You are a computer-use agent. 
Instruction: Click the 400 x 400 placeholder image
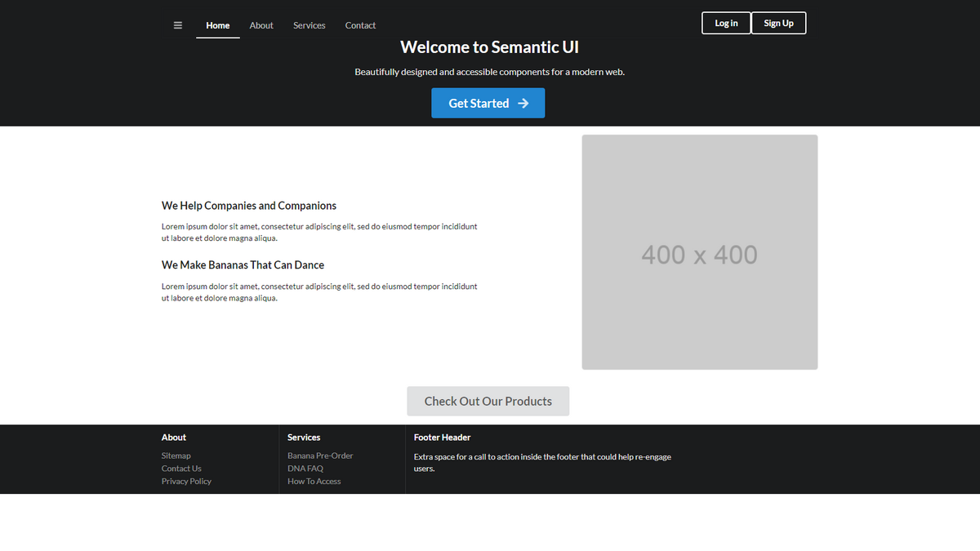click(700, 252)
